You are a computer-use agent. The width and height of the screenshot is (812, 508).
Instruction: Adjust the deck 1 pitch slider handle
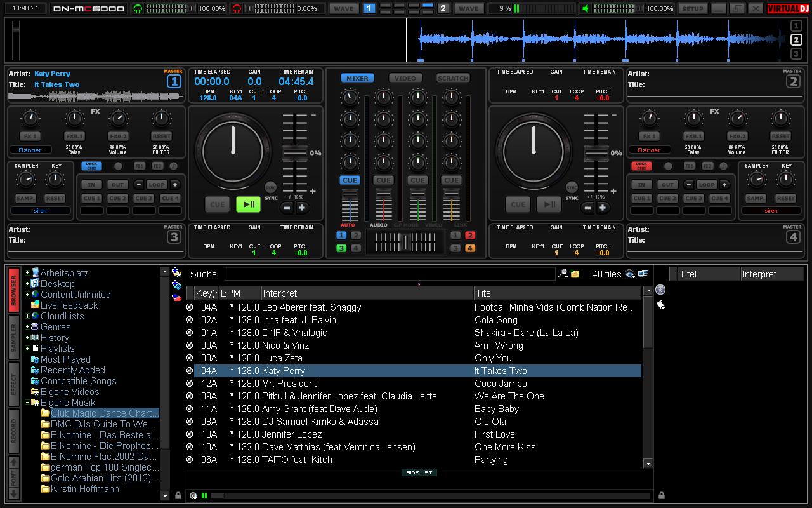(x=294, y=153)
